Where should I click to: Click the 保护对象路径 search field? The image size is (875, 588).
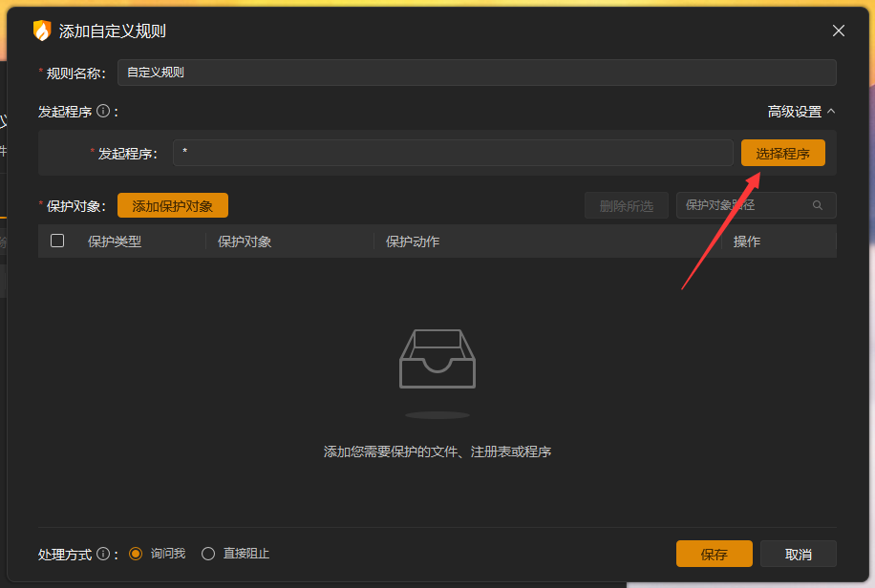pos(745,204)
